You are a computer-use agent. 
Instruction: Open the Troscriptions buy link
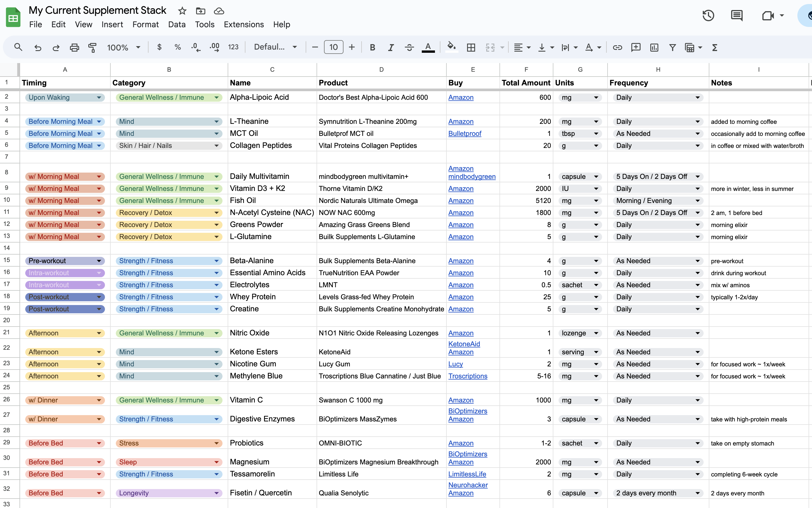(x=468, y=376)
